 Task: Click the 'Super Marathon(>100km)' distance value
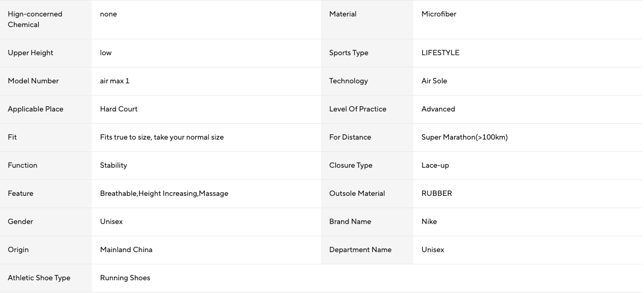(x=465, y=137)
